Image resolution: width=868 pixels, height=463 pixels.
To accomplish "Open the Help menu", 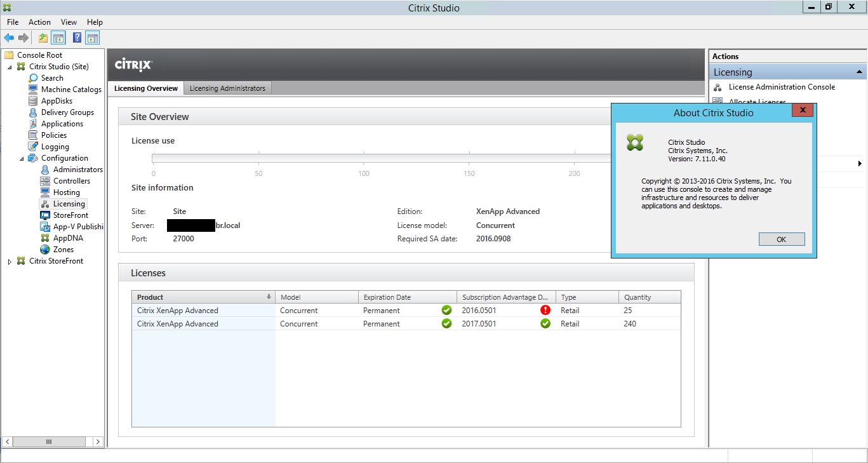I will tap(95, 22).
